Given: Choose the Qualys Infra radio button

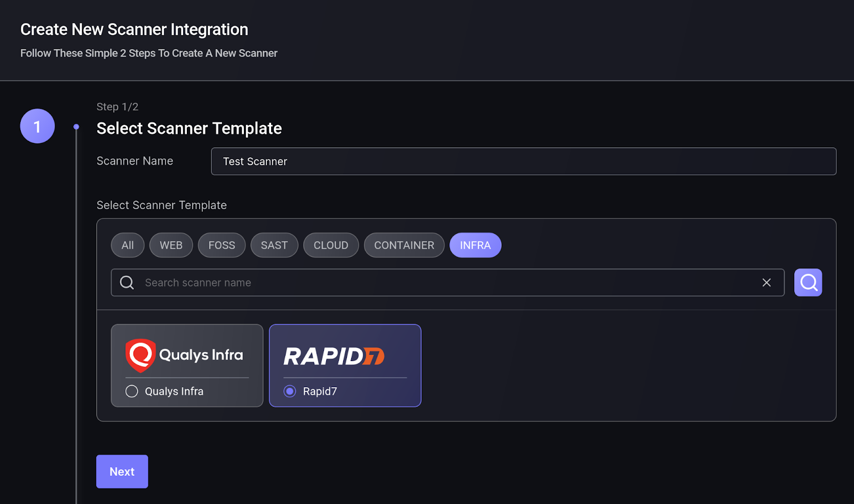Looking at the screenshot, I should click(x=132, y=391).
